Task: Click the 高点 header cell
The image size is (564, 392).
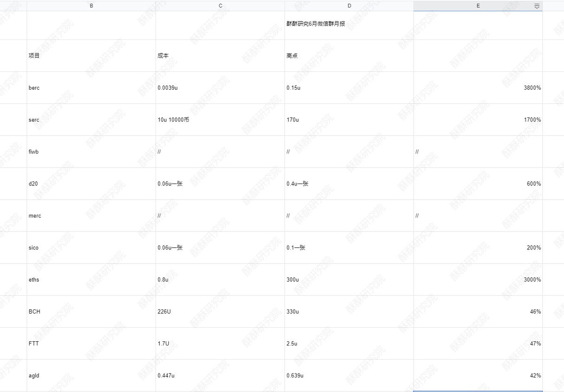Action: pyautogui.click(x=349, y=56)
